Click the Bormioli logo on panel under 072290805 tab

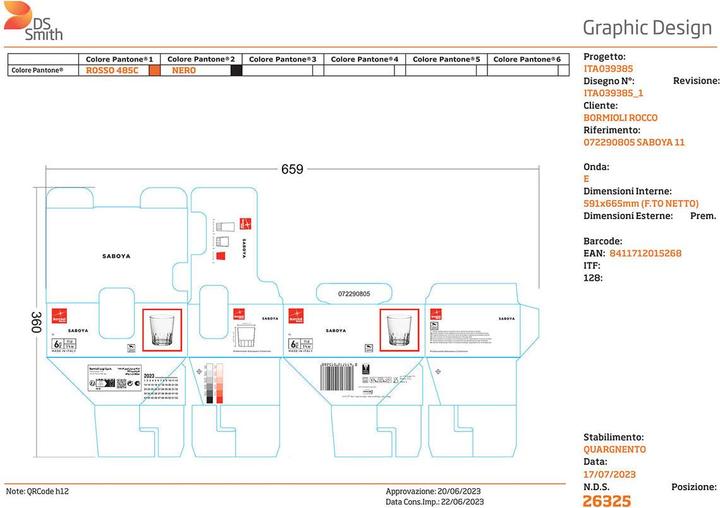point(296,316)
